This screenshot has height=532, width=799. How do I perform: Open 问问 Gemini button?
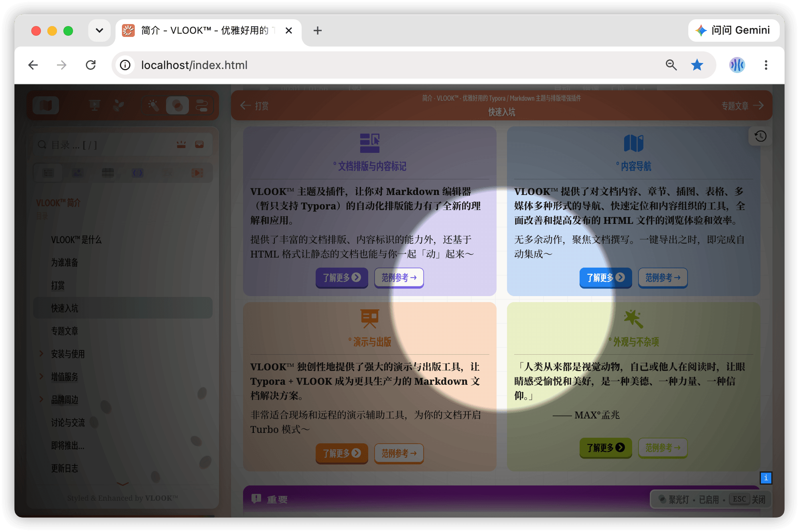click(x=733, y=30)
